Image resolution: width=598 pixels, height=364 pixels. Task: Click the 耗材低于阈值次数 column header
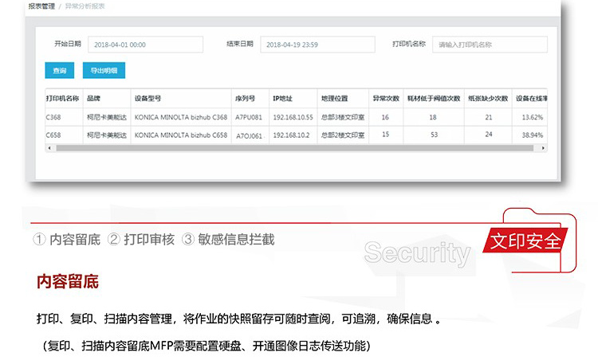pos(433,100)
